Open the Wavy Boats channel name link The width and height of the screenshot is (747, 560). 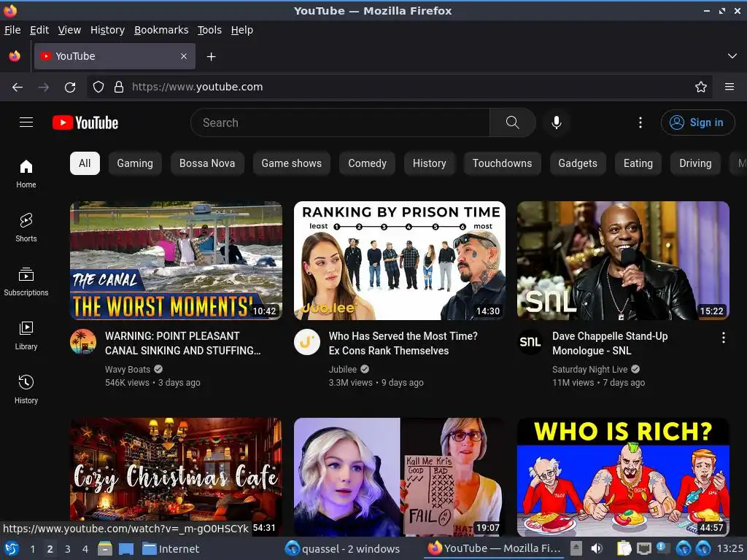tap(127, 370)
